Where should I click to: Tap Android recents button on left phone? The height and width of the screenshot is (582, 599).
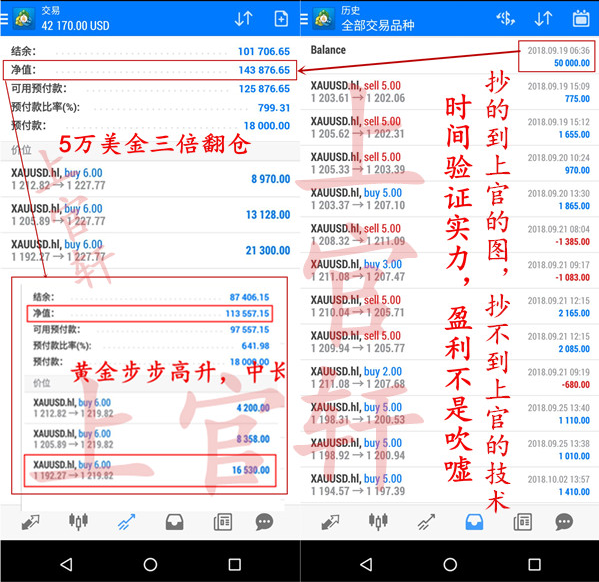point(235,564)
